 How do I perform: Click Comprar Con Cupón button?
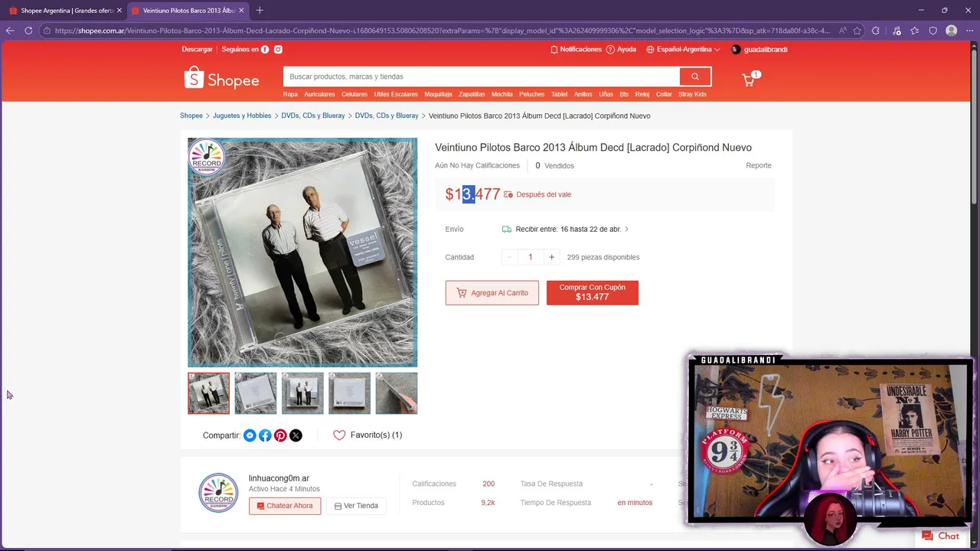tap(593, 292)
